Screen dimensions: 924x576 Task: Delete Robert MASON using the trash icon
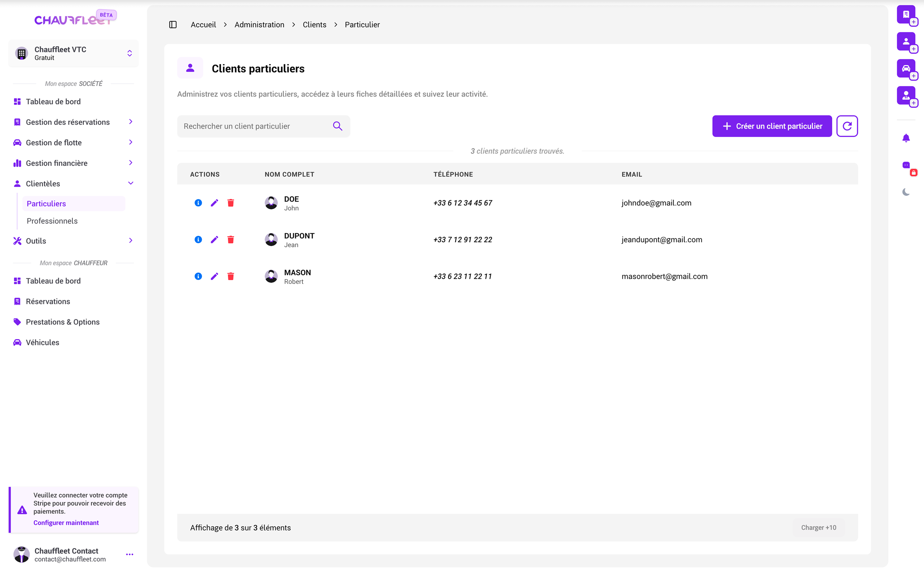(x=230, y=276)
